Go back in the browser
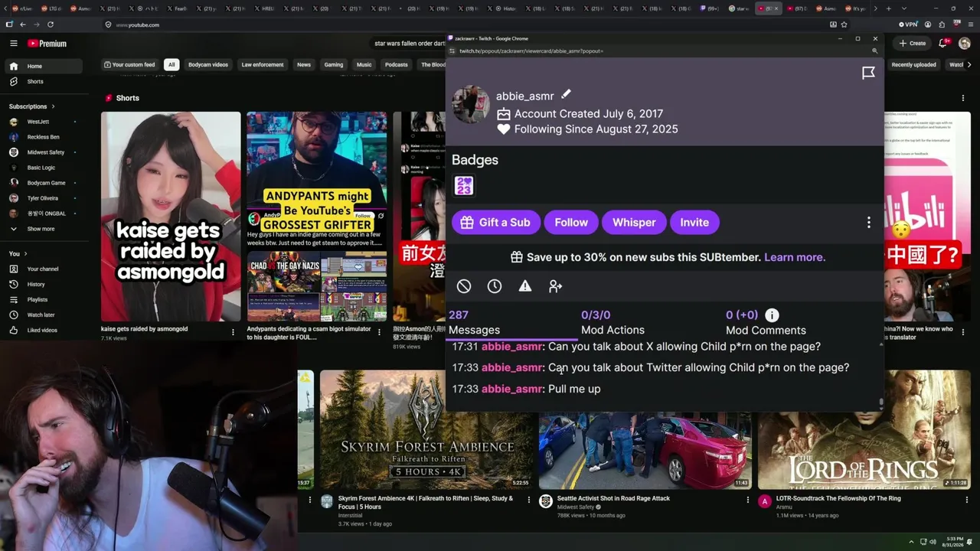The image size is (980, 551). [x=23, y=24]
